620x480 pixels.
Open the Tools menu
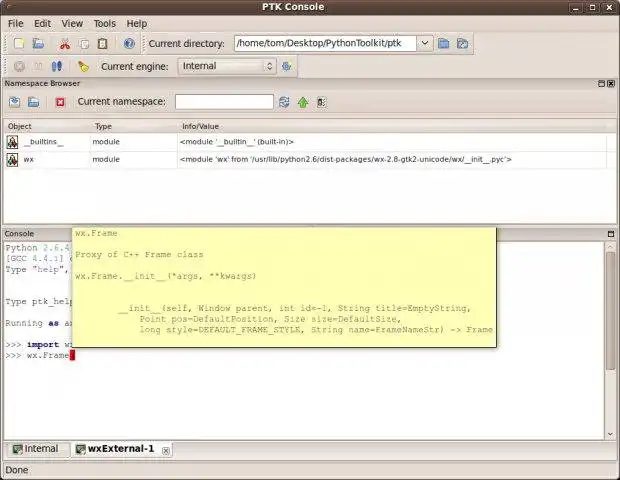[x=105, y=24]
